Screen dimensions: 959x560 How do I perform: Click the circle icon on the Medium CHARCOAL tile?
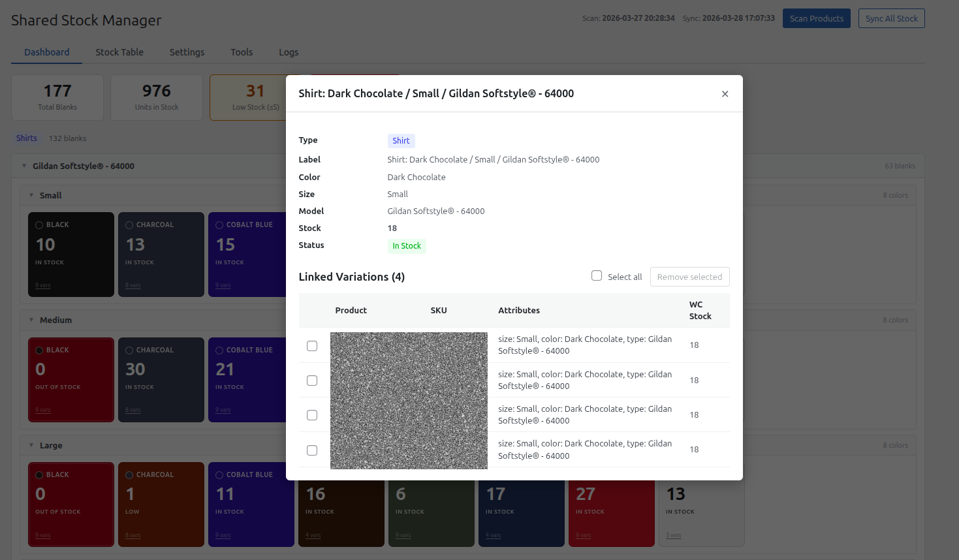coord(129,350)
